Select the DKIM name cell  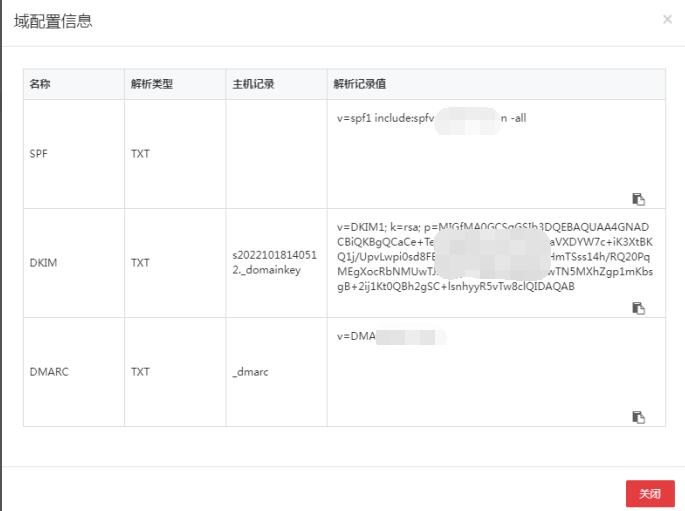click(43, 263)
